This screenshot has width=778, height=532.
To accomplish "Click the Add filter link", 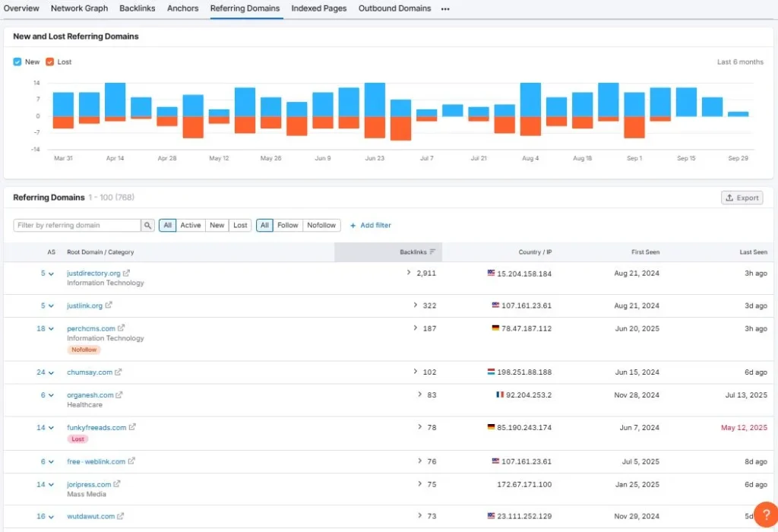I will [371, 225].
